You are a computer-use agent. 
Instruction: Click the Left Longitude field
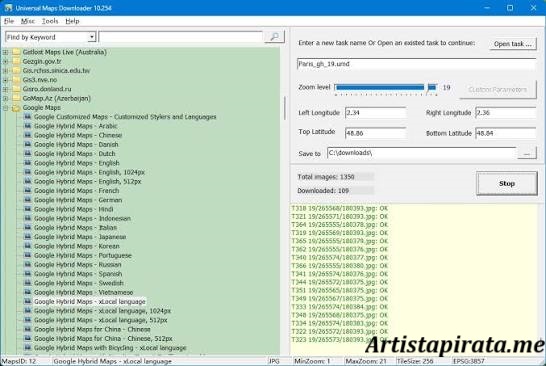tap(375, 113)
